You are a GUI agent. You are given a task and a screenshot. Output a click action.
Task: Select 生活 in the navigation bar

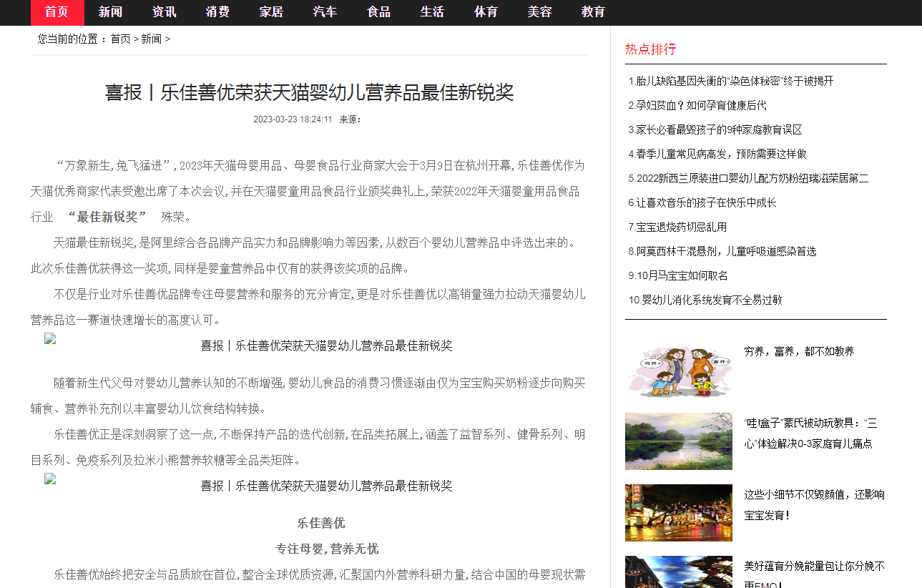pyautogui.click(x=433, y=12)
